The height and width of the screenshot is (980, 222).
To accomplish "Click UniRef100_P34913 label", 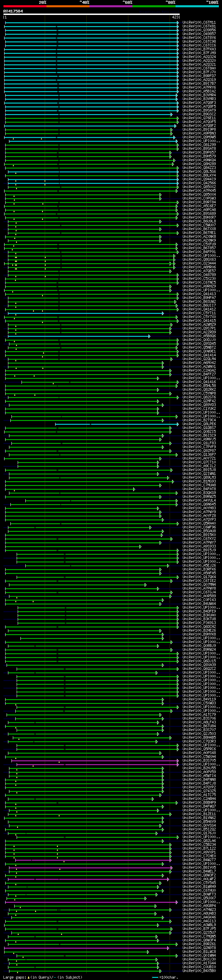I will pyautogui.click(x=199, y=623).
